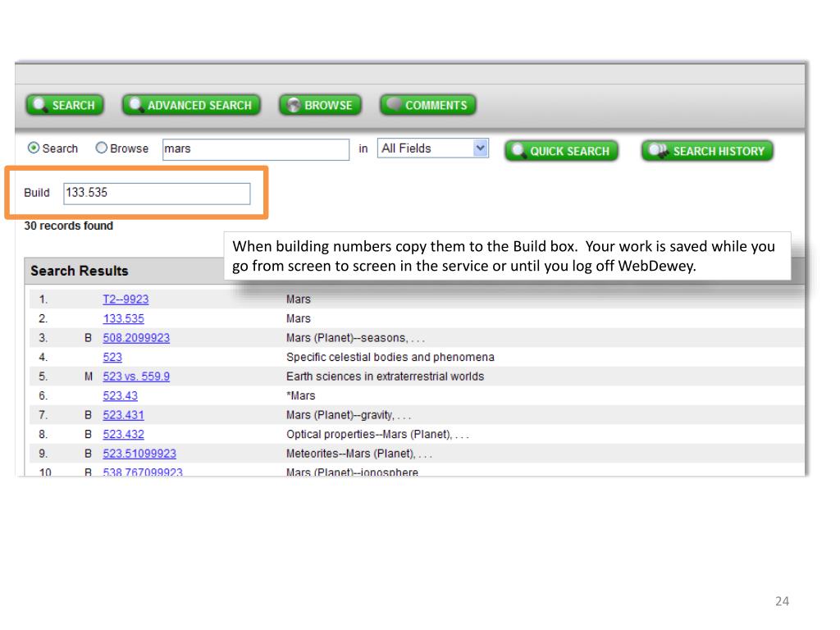The image size is (840, 630).
Task: Open the SEARCH tab button label
Action: coord(73,106)
